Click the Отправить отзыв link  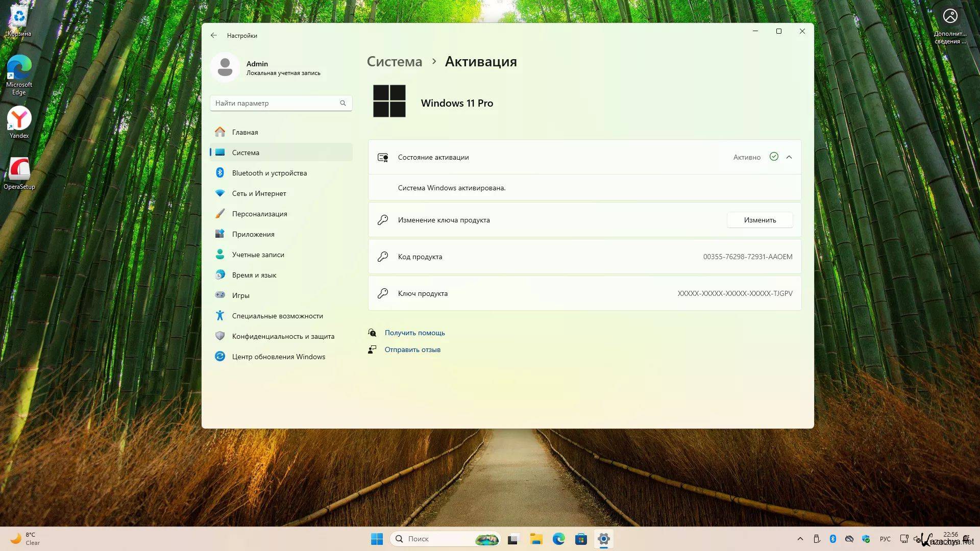pyautogui.click(x=412, y=349)
